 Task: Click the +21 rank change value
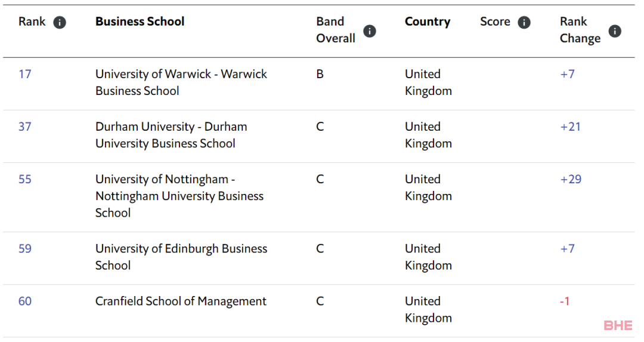[571, 127]
